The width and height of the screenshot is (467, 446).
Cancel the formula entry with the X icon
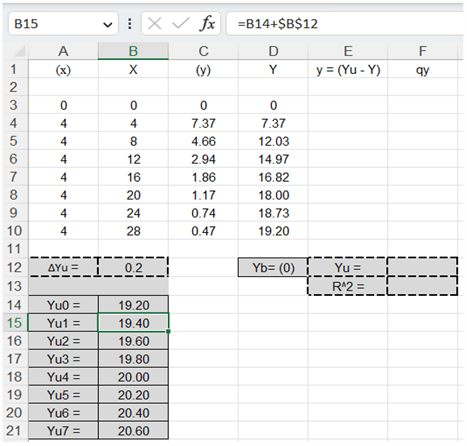click(x=155, y=24)
